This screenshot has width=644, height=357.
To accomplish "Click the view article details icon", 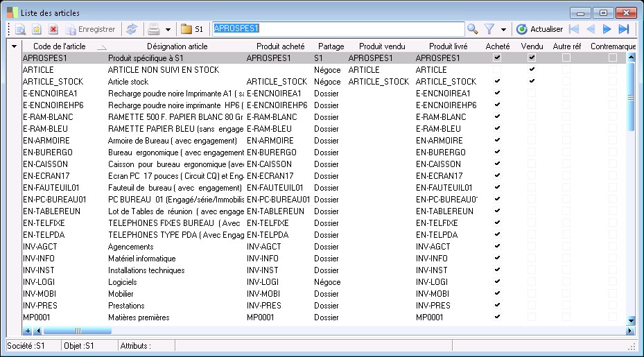I will pos(20,29).
